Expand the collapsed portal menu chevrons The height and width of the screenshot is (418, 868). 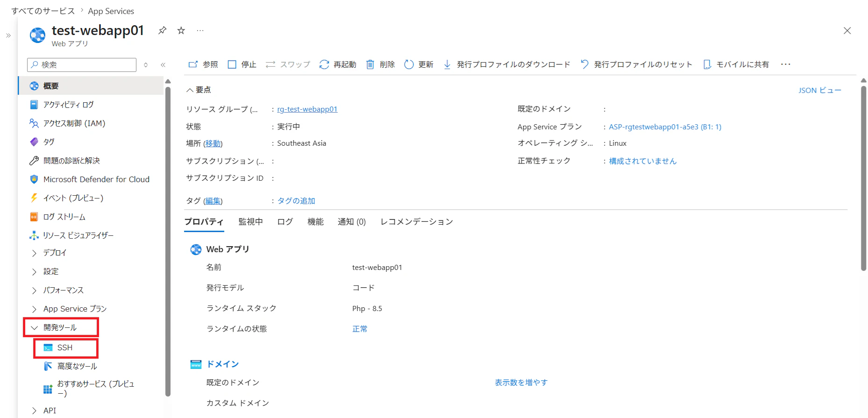[x=8, y=35]
